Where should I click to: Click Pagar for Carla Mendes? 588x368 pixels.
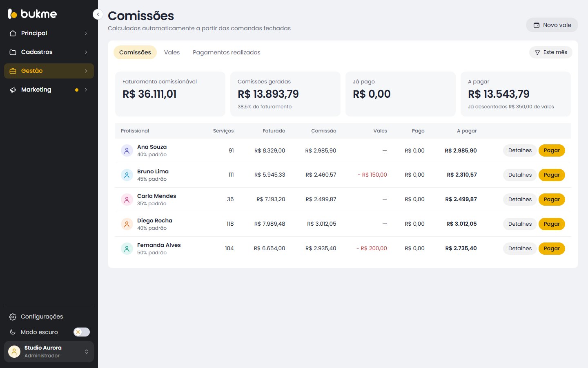tap(552, 200)
